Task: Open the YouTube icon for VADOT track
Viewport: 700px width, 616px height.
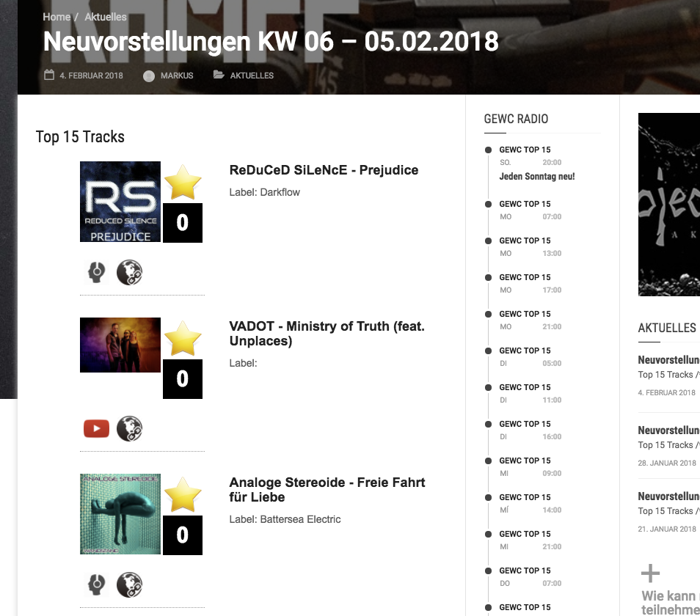Action: pyautogui.click(x=96, y=429)
